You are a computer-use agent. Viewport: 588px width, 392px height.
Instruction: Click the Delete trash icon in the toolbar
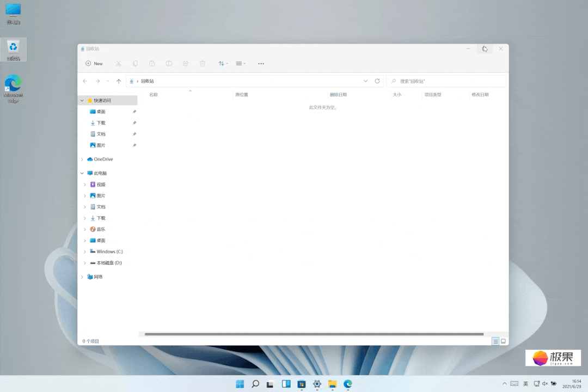[203, 63]
